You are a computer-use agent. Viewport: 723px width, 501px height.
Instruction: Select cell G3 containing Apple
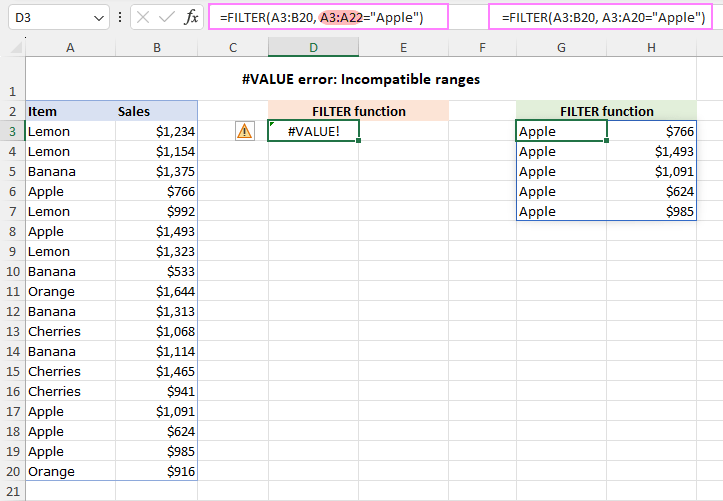tap(561, 131)
